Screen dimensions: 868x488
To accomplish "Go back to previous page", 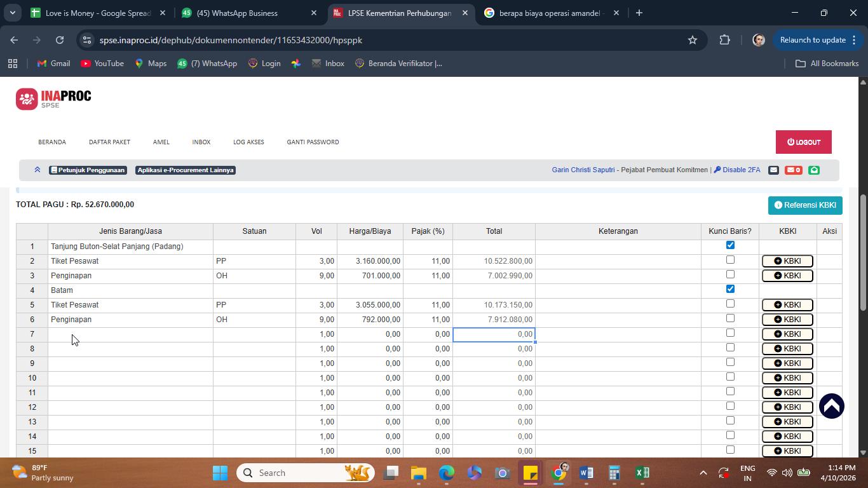I will point(14,40).
